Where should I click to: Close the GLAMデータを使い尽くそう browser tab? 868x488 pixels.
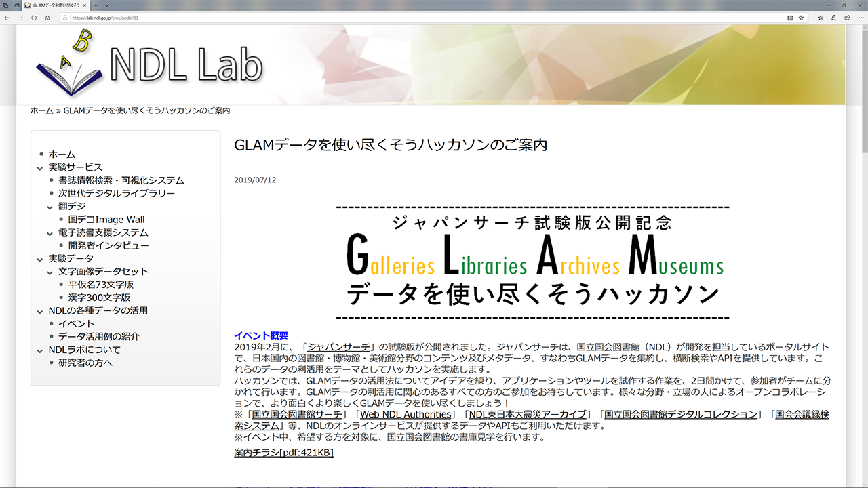(x=85, y=5)
